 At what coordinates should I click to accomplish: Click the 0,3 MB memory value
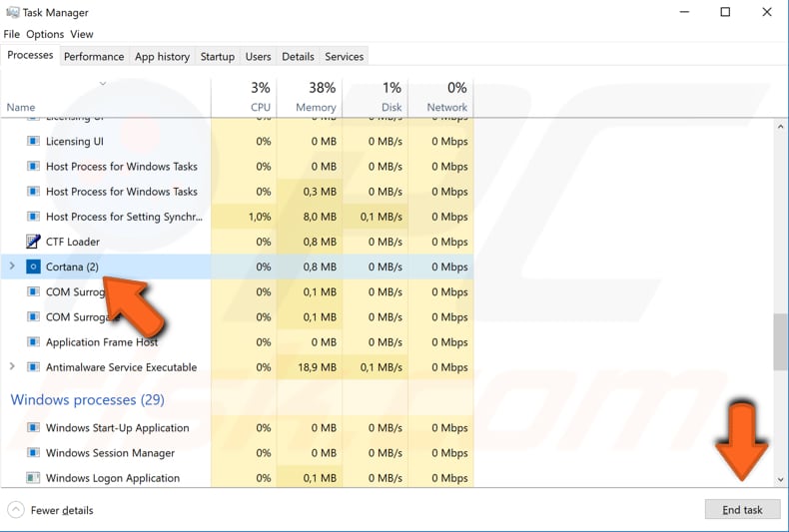320,191
